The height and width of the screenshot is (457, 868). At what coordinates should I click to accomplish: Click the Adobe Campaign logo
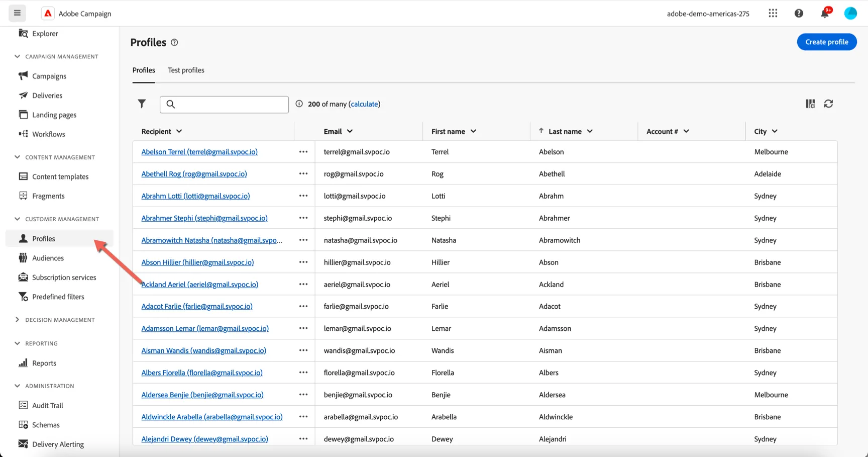(x=48, y=14)
